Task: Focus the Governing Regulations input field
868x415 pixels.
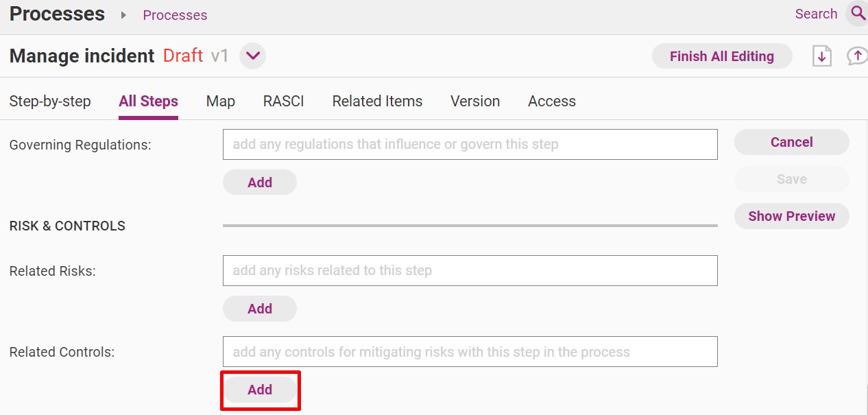Action: 470,145
